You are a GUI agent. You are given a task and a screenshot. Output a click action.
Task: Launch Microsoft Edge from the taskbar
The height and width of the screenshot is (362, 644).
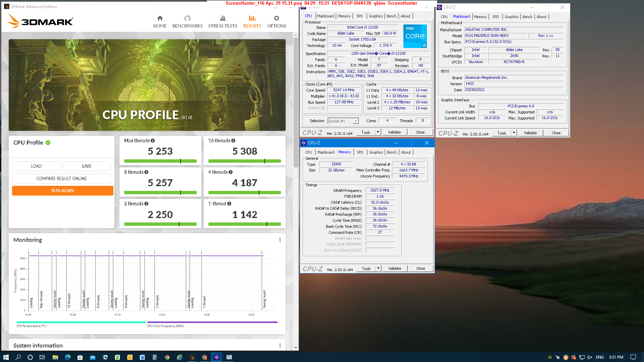(67, 357)
